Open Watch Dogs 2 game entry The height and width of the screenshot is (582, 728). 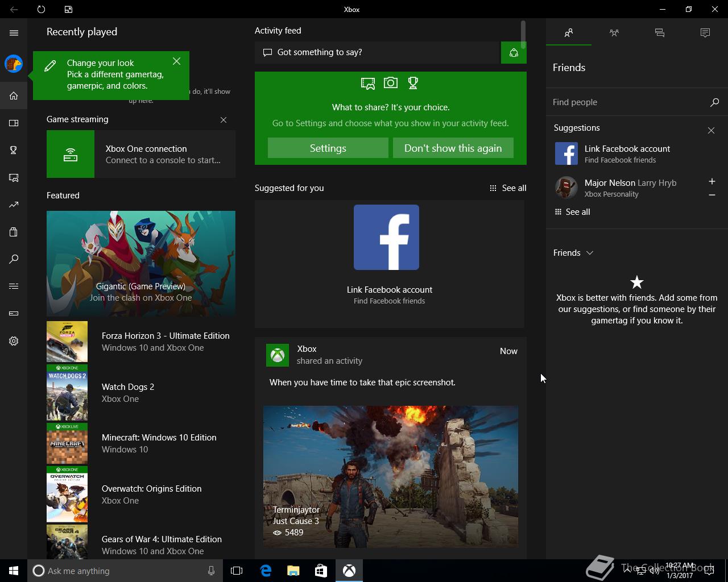[x=141, y=392]
